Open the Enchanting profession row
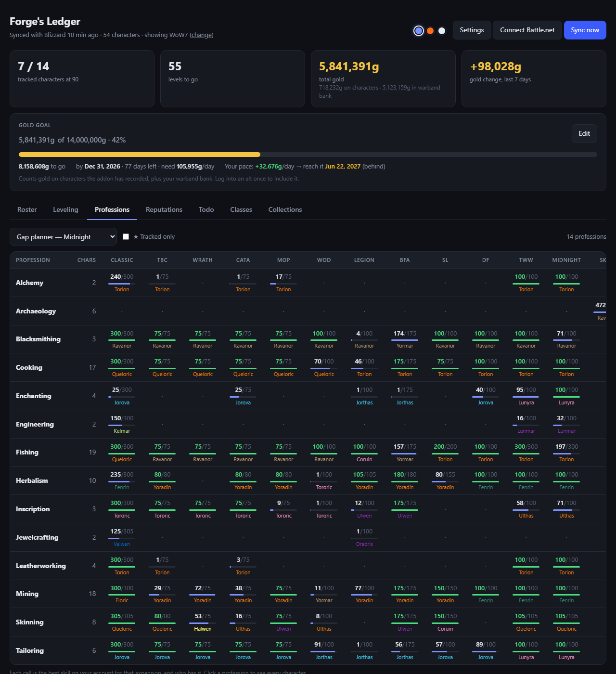Screen dimensions: 616x674 [x=308, y=396]
